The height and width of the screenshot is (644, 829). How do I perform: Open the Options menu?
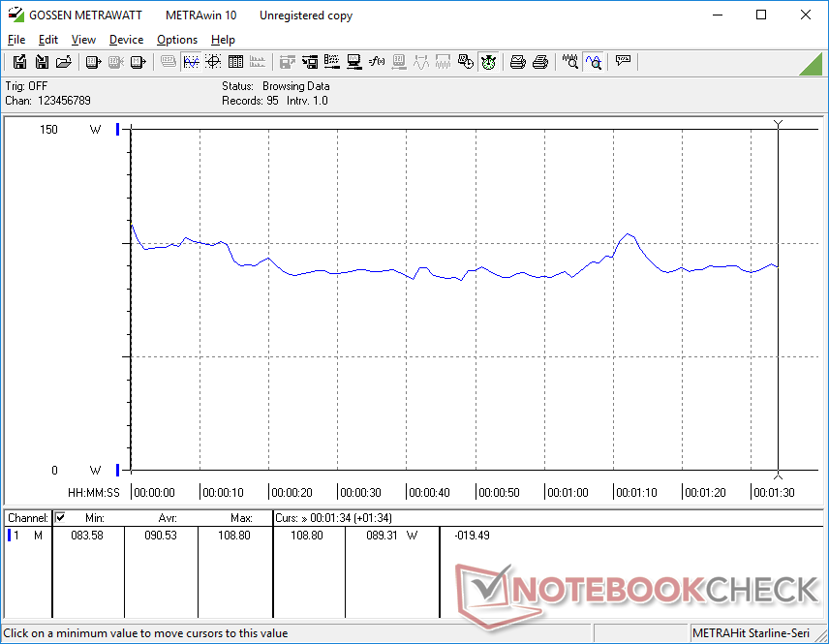point(177,40)
